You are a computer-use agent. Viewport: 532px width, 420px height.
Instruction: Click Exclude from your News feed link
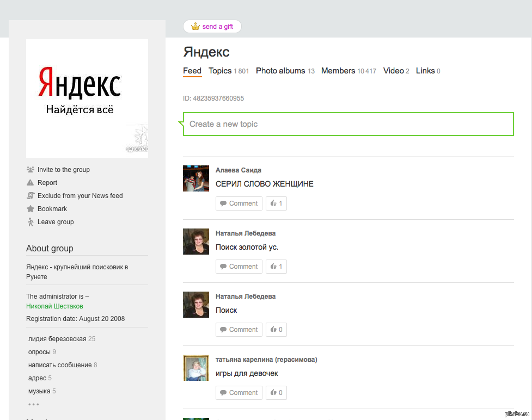click(80, 196)
